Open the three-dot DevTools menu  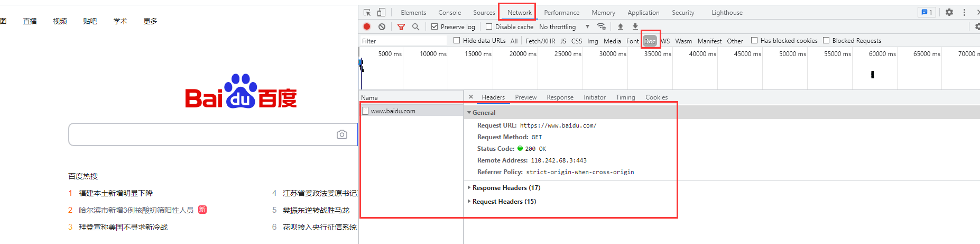[964, 12]
